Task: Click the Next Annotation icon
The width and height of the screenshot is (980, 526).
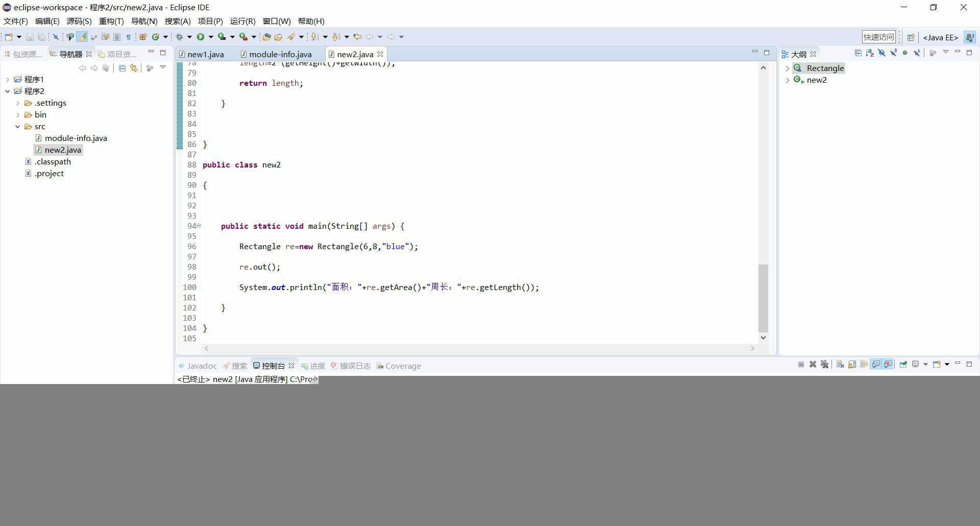Action: coord(314,37)
